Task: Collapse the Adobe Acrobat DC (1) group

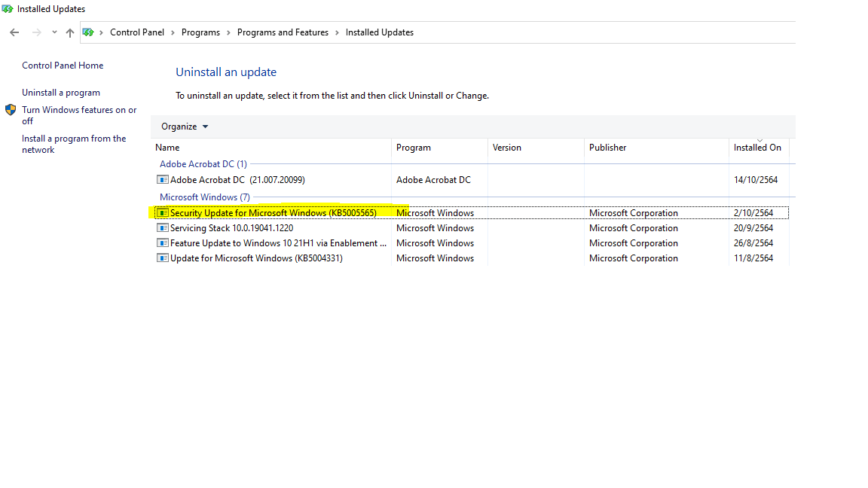Action: tap(203, 163)
